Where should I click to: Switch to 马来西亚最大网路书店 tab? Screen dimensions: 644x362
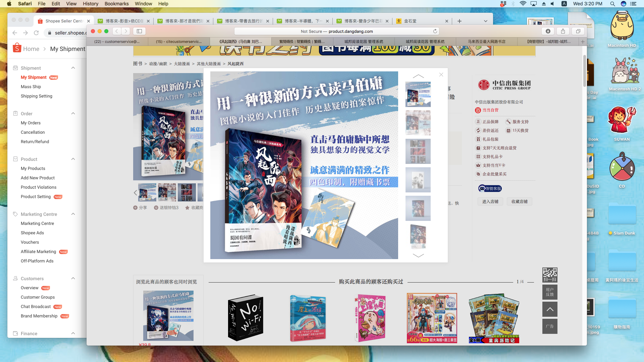[x=486, y=42]
